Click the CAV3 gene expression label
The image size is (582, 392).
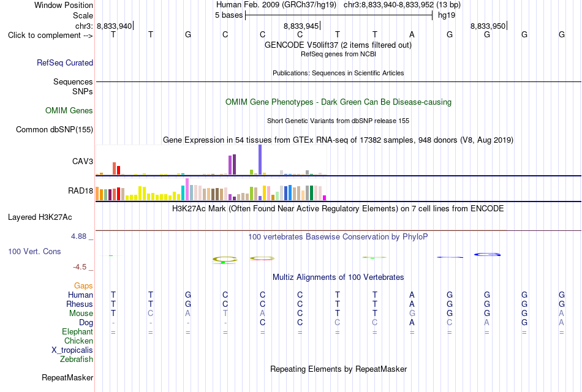tap(83, 161)
